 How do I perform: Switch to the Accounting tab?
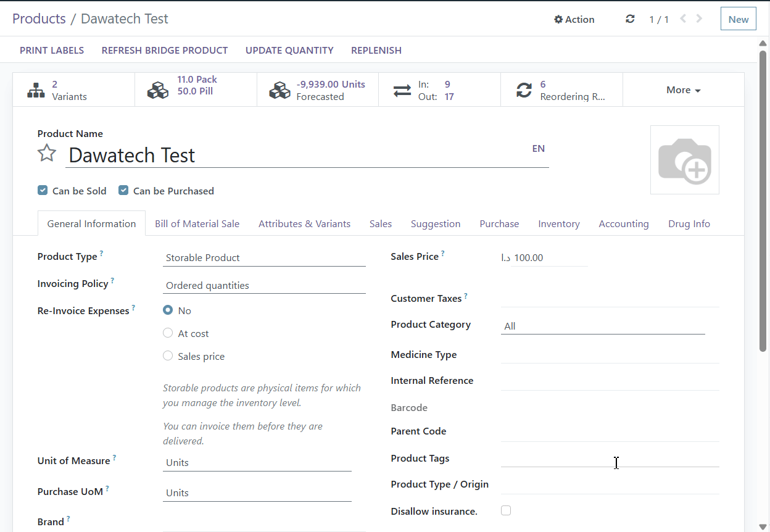(x=624, y=223)
